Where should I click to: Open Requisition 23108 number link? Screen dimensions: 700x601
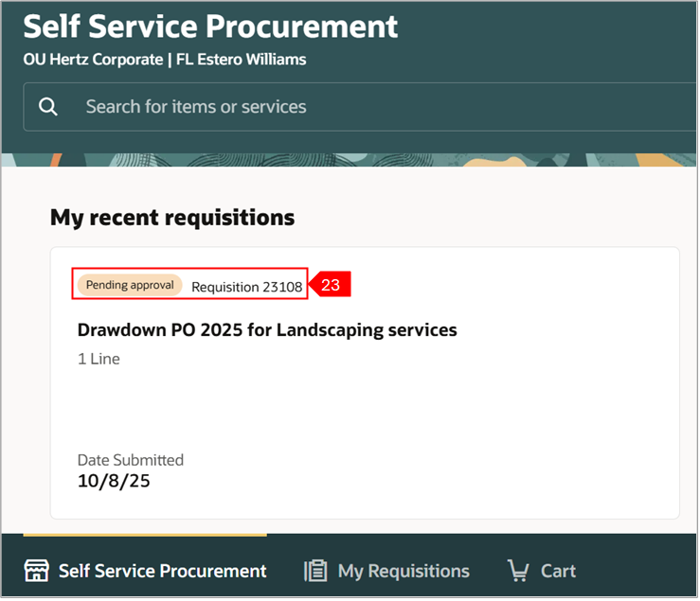(246, 287)
